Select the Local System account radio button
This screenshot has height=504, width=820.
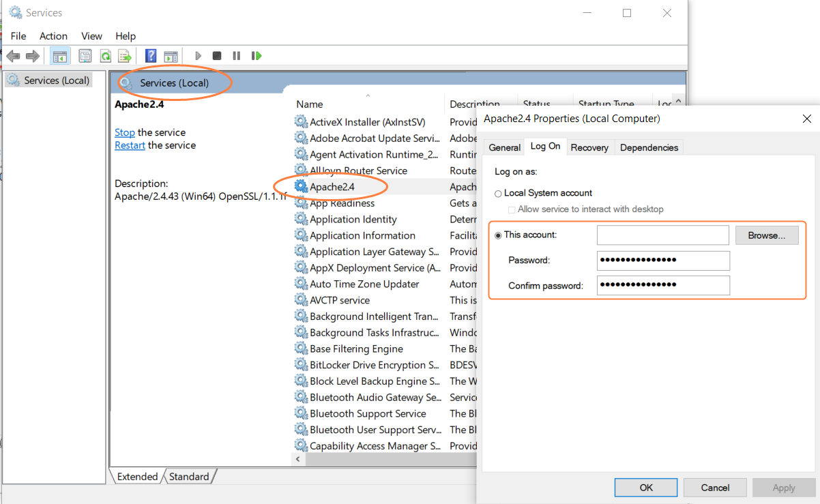tap(498, 194)
